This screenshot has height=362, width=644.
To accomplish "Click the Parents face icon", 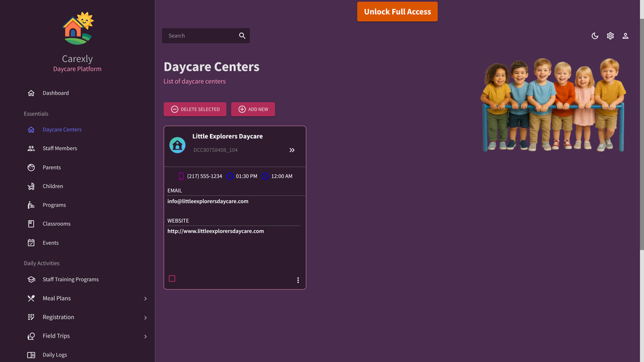I will (x=31, y=167).
